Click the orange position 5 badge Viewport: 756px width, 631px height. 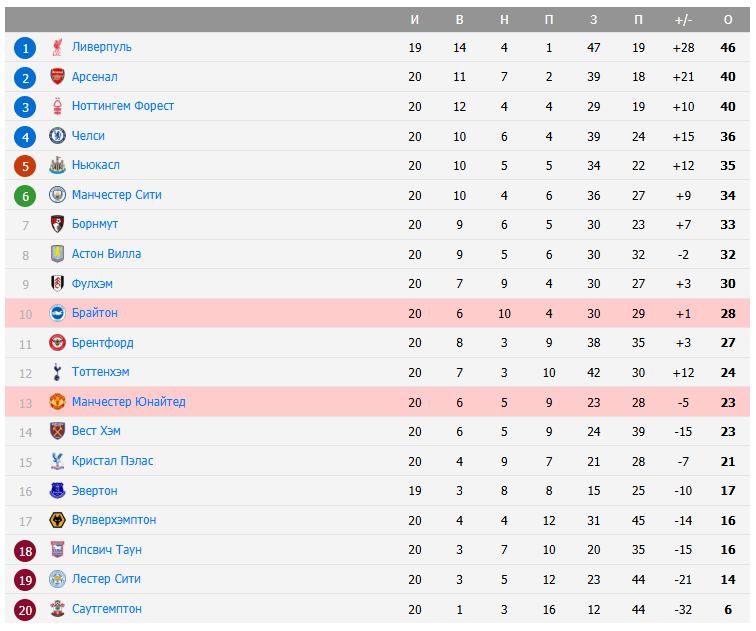tap(26, 166)
